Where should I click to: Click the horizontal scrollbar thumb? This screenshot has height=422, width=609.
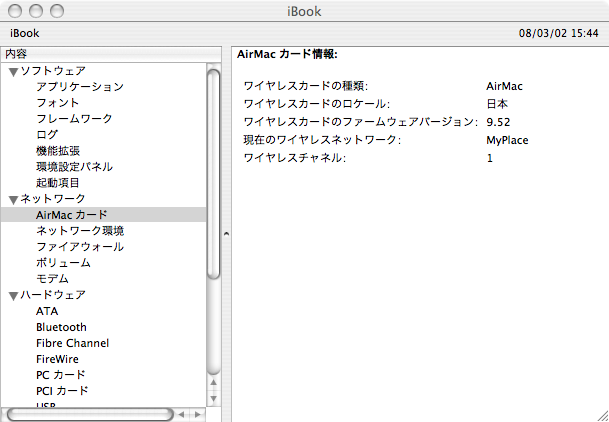click(x=90, y=415)
